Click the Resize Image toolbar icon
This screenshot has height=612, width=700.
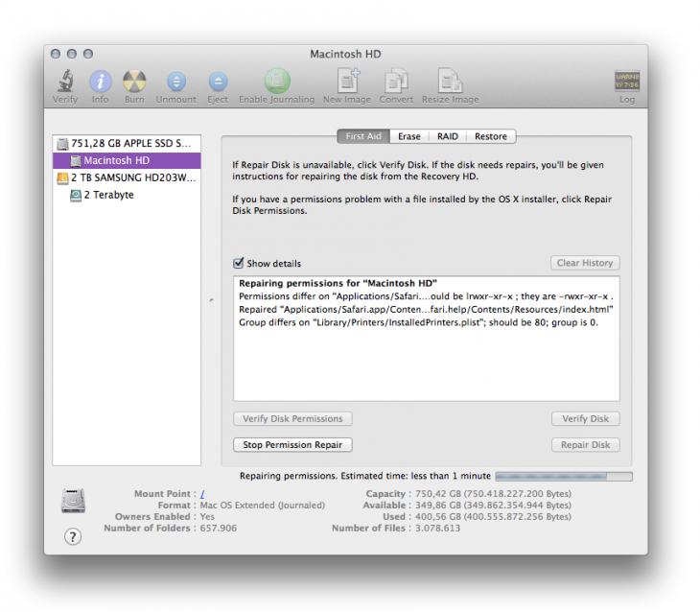pyautogui.click(x=450, y=81)
